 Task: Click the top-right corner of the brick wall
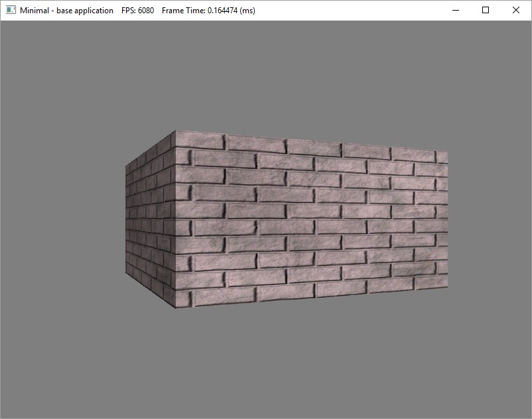447,152
